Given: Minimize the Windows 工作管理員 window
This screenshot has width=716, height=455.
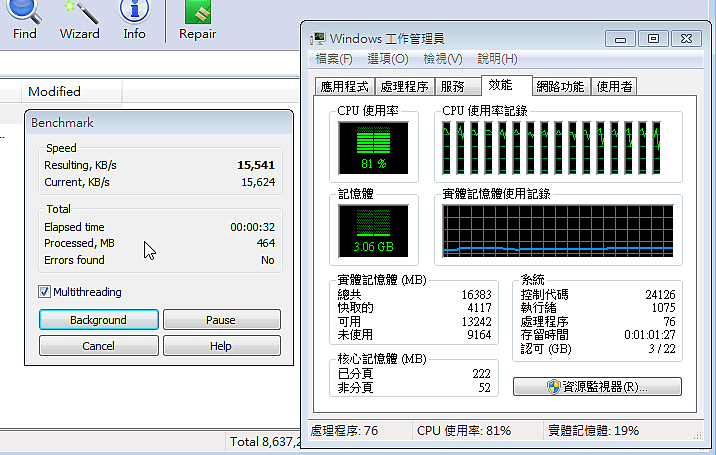Looking at the screenshot, I should pyautogui.click(x=620, y=39).
